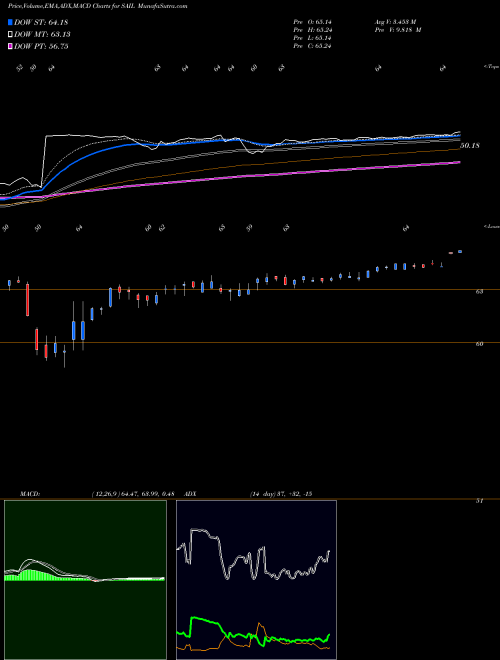This screenshot has width=500, height=660.
Task: Click the MunafaSutra.com text in the chart title
Action: [x=162, y=6]
